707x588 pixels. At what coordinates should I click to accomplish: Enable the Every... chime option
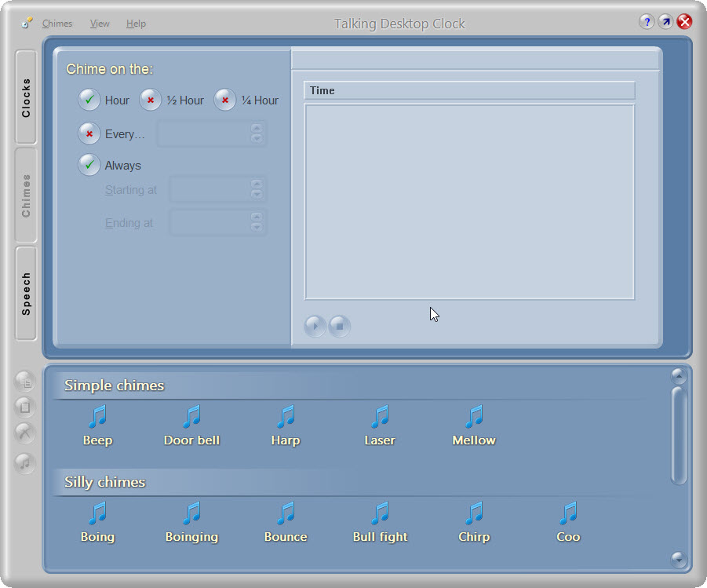tap(89, 133)
